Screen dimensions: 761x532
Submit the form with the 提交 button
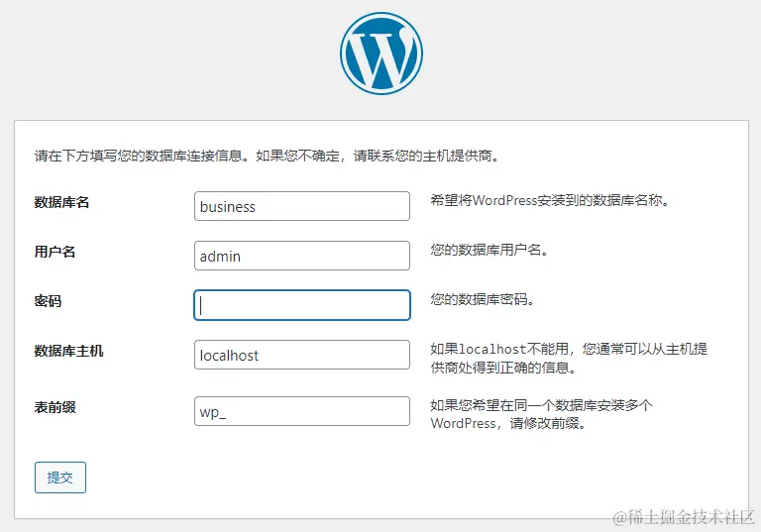pos(60,478)
